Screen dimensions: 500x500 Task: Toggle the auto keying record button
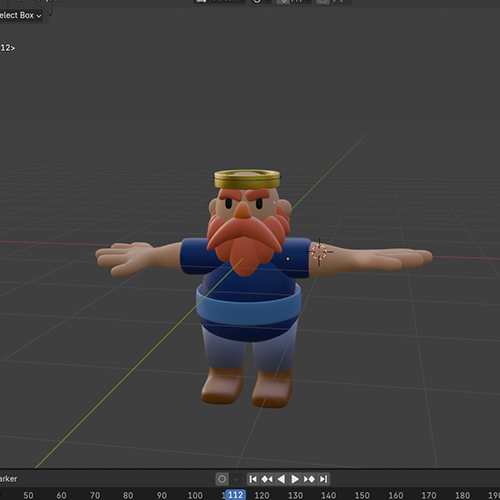click(x=222, y=479)
